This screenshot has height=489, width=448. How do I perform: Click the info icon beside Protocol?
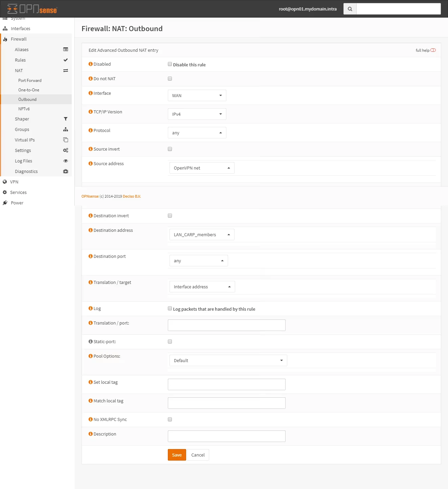[x=90, y=130]
